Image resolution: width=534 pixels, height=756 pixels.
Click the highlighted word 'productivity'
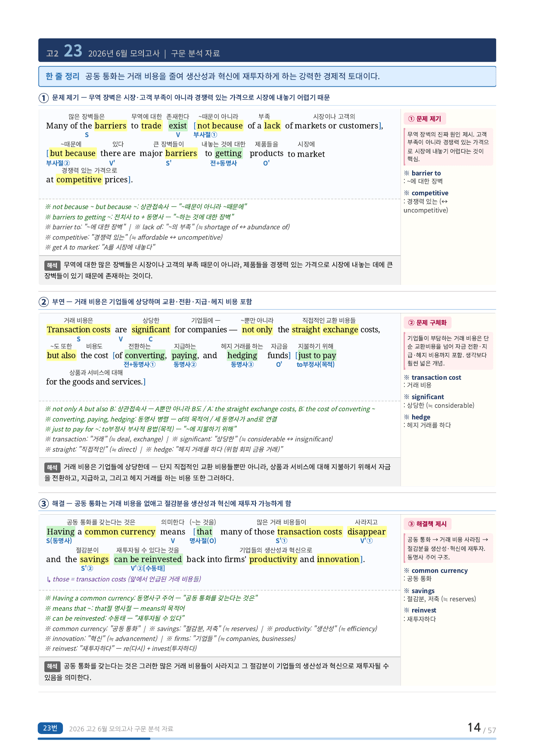(x=273, y=559)
